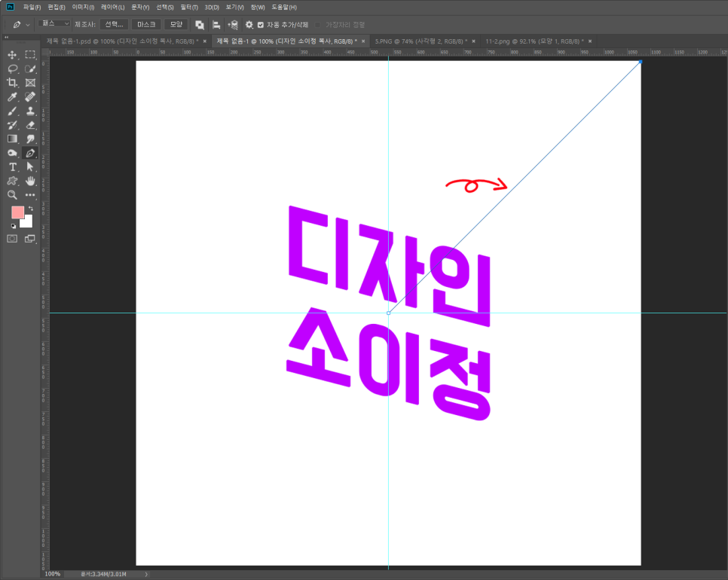Open the pink foreground color swatch
728x580 pixels.
click(x=17, y=212)
